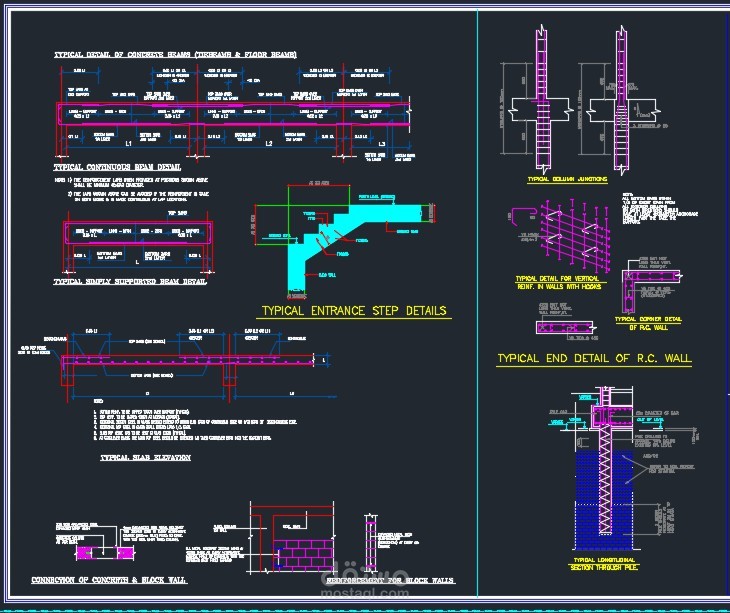The width and height of the screenshot is (730, 613).
Task: Click the concrete beams detail title at top
Action: (x=175, y=54)
